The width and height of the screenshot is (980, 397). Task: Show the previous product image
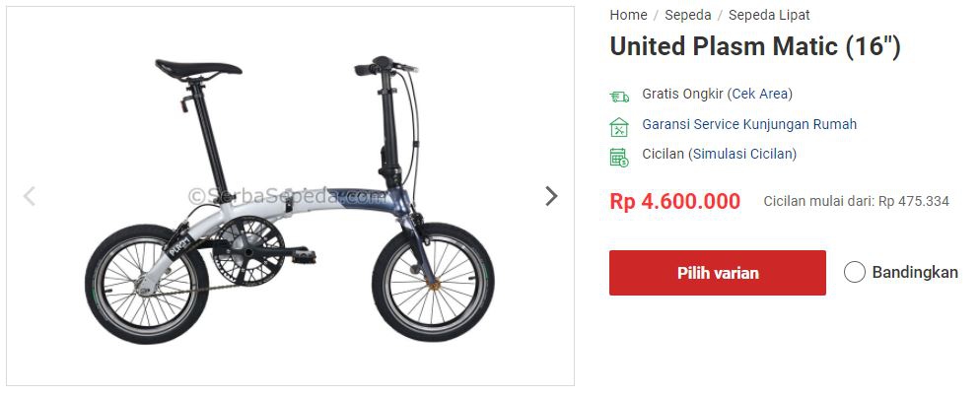pyautogui.click(x=30, y=196)
